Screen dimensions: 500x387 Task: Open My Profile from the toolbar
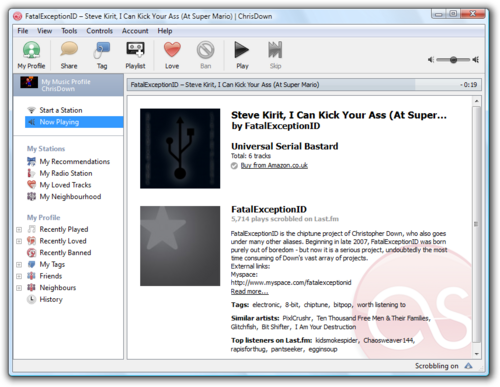coord(31,55)
